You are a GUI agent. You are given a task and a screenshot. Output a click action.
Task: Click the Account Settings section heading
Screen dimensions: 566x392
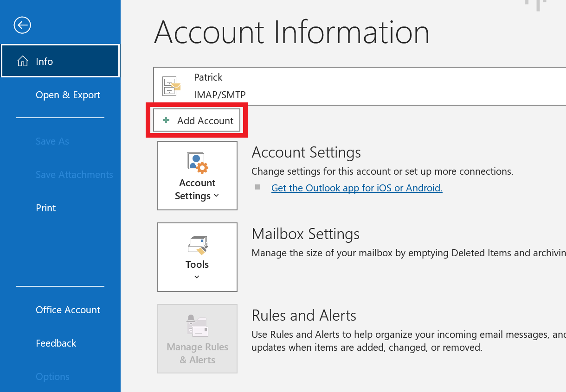(x=306, y=152)
